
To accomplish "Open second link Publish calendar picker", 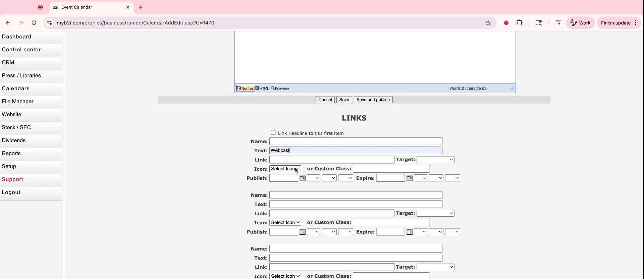I will click(302, 232).
